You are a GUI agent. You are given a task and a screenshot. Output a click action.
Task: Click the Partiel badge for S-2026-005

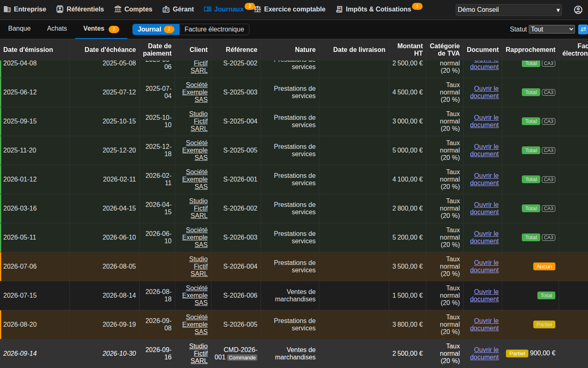[x=544, y=324]
